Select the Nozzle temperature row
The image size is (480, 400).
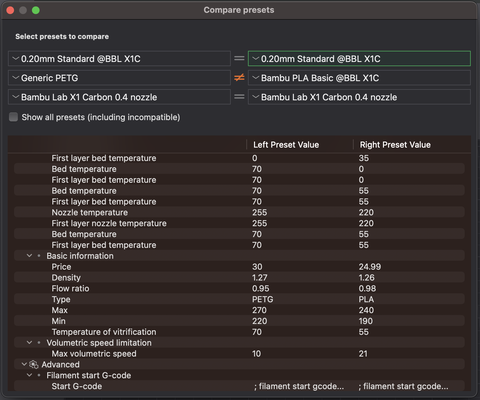239,212
